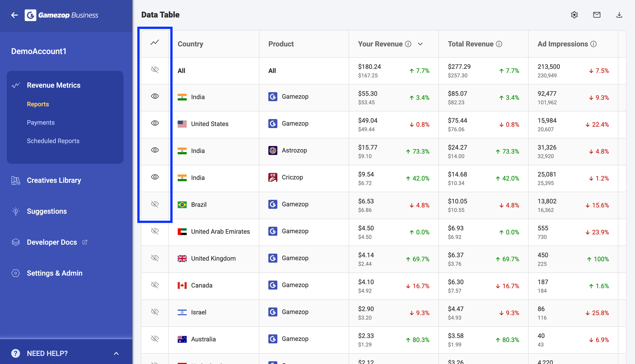Toggle visibility of India Astrozop row

point(155,150)
